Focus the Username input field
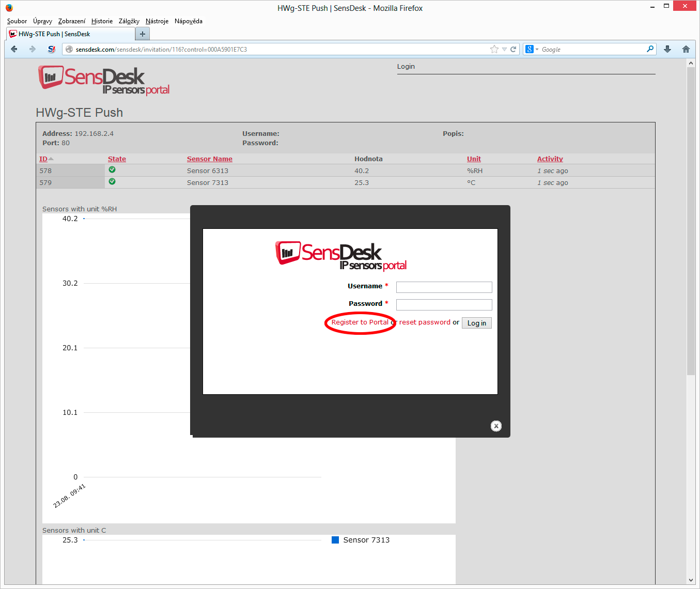Image resolution: width=700 pixels, height=589 pixels. point(444,287)
